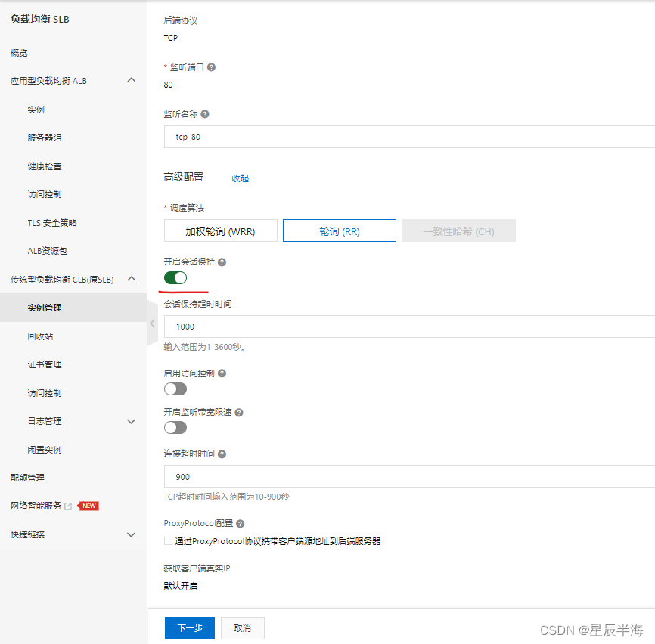Click the 日志管理 menu label
This screenshot has height=644, width=655.
(45, 421)
